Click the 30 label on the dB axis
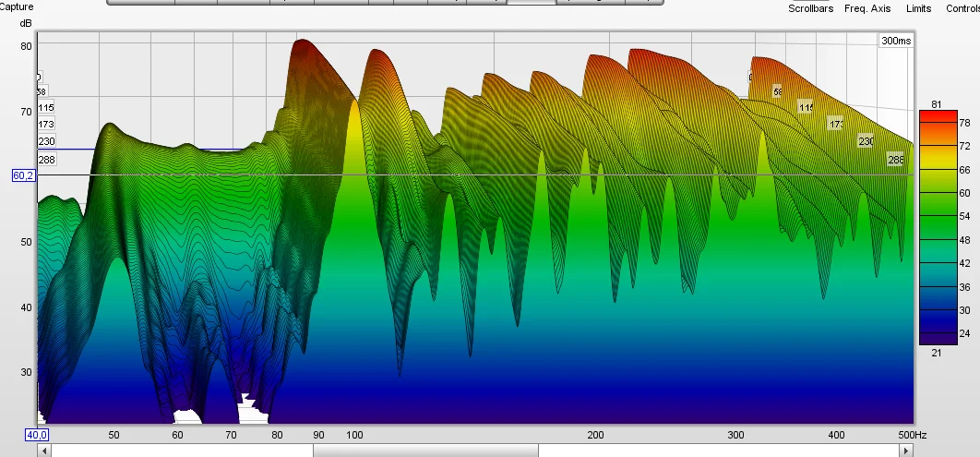This screenshot has width=980, height=457. 26,372
